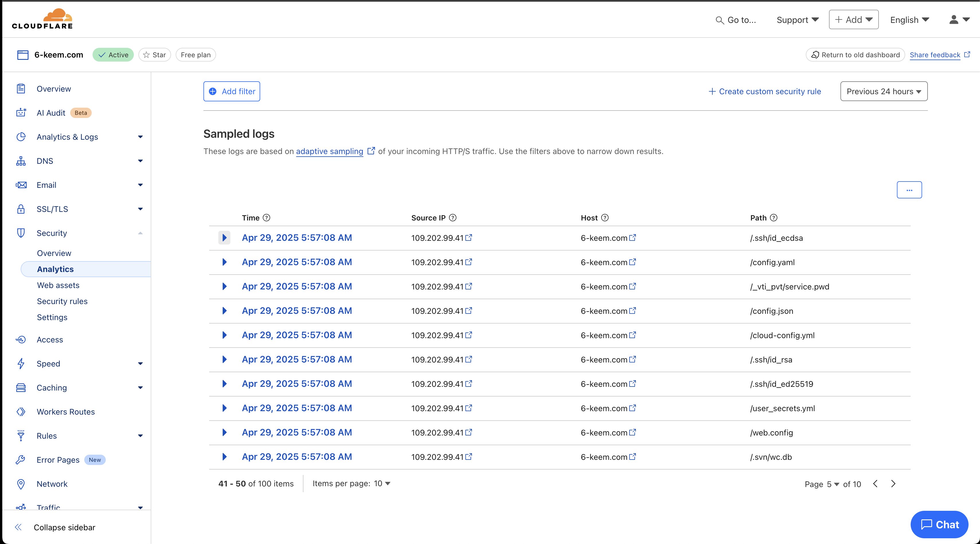The image size is (980, 544).
Task: Click the Source IP column help icon
Action: pos(453,217)
